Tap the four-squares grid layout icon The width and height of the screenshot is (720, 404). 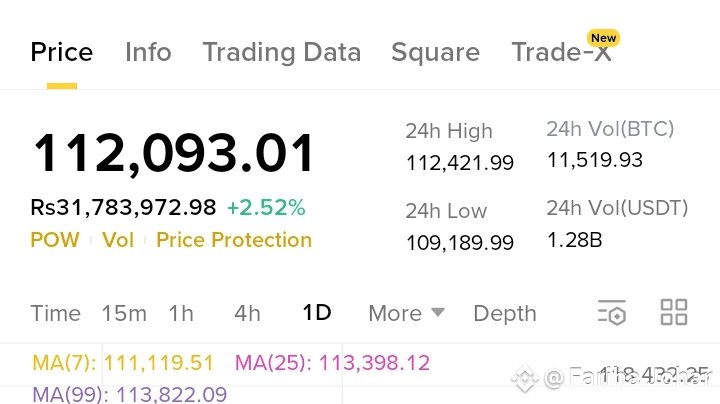[x=674, y=313]
